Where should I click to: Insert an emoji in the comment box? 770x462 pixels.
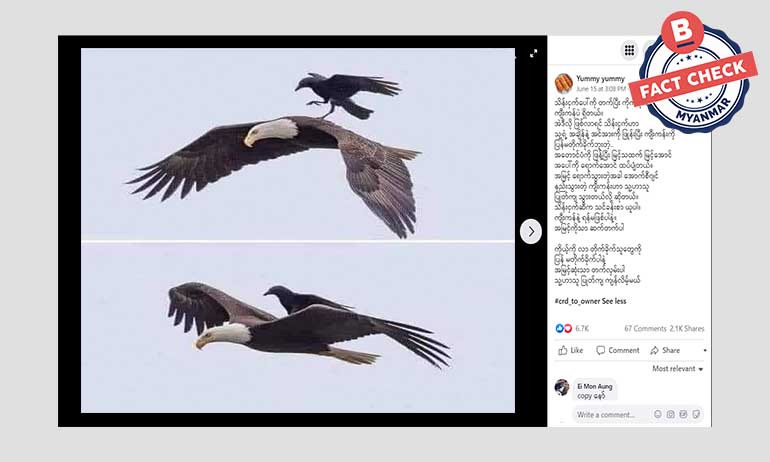point(658,414)
